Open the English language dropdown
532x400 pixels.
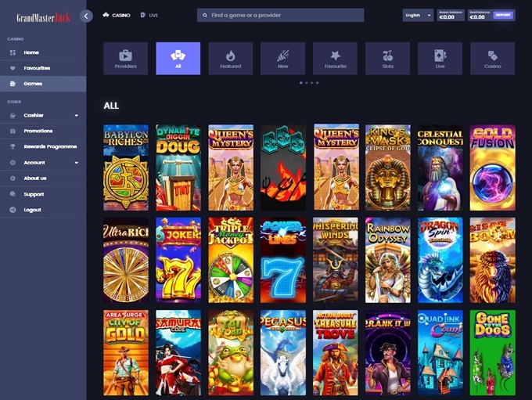418,15
